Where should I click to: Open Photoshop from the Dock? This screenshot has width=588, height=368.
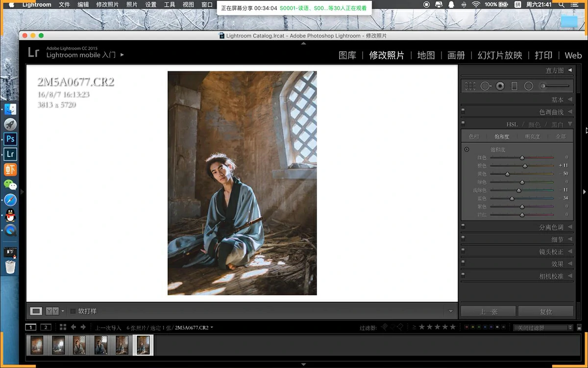pyautogui.click(x=10, y=139)
